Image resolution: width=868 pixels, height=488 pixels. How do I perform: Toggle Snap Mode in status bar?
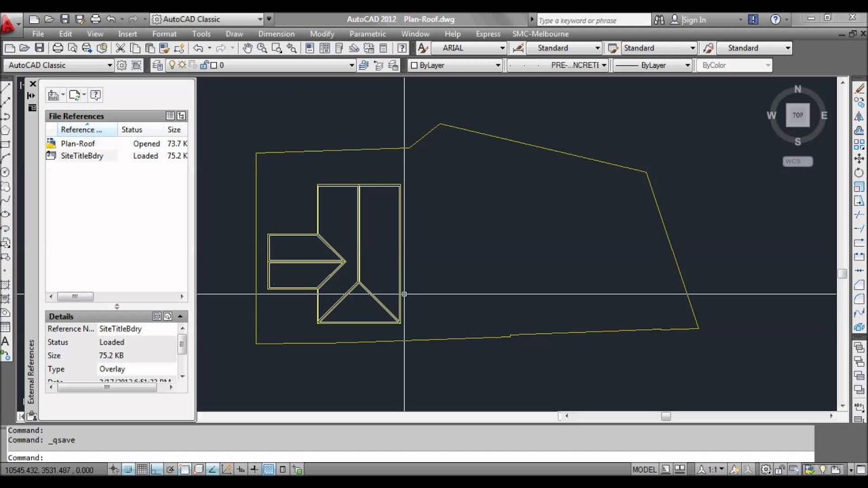(128, 469)
